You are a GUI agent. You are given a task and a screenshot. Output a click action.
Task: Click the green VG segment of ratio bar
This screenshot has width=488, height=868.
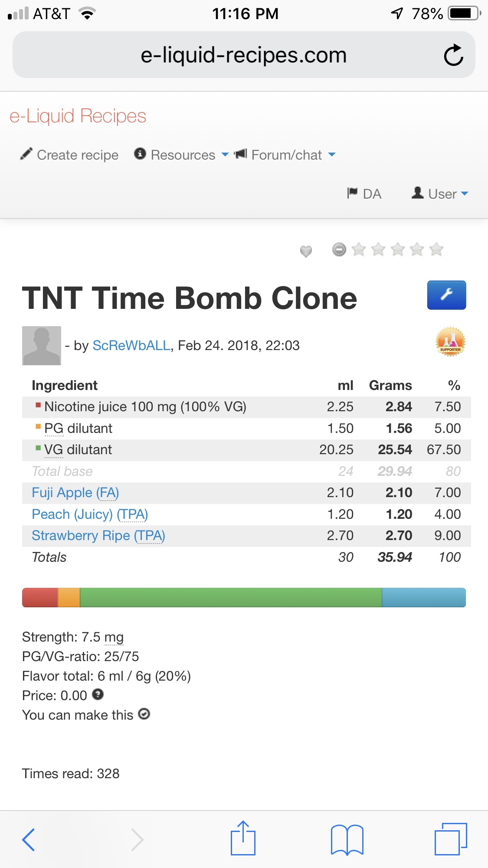click(x=231, y=597)
